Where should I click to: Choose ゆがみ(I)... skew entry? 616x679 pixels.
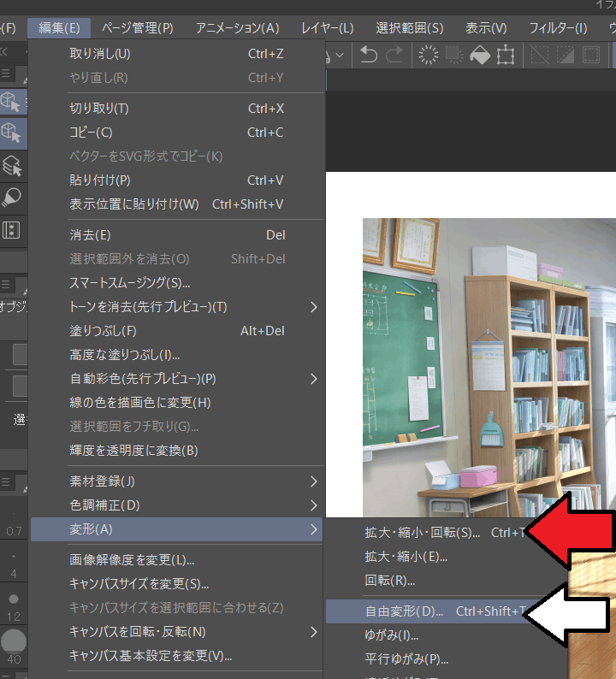coord(447,635)
